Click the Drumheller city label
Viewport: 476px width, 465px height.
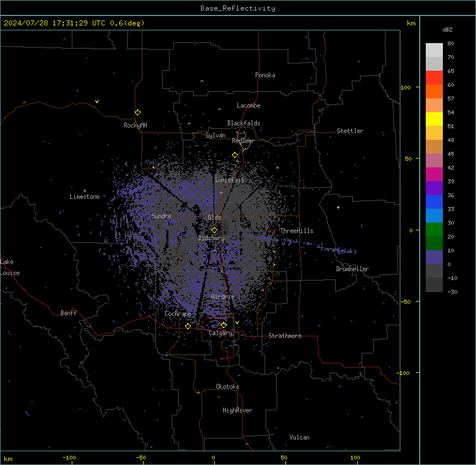click(352, 269)
